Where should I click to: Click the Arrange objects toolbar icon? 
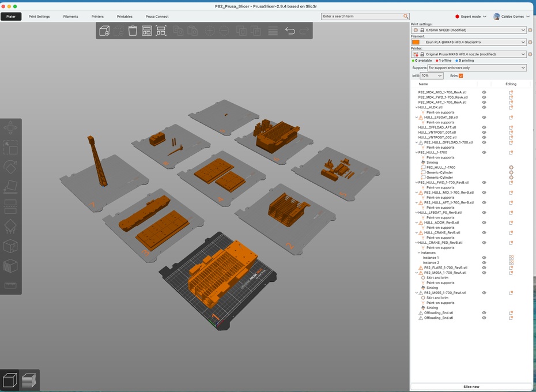[x=147, y=31]
